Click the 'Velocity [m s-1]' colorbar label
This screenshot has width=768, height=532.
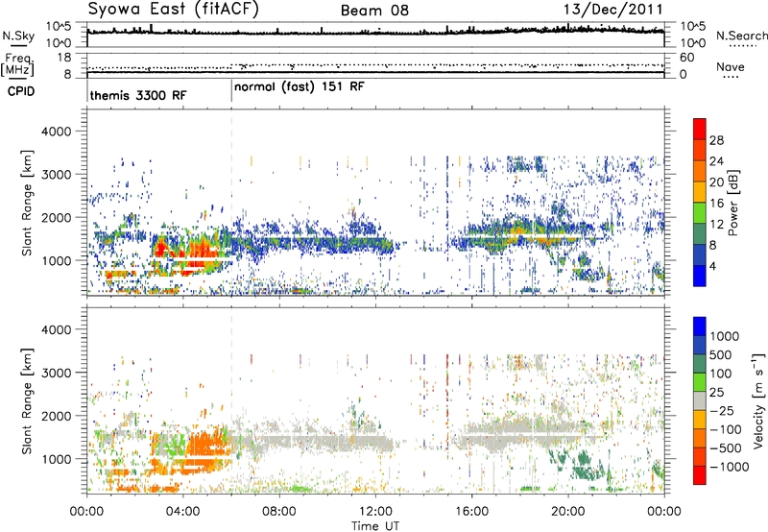[x=758, y=400]
